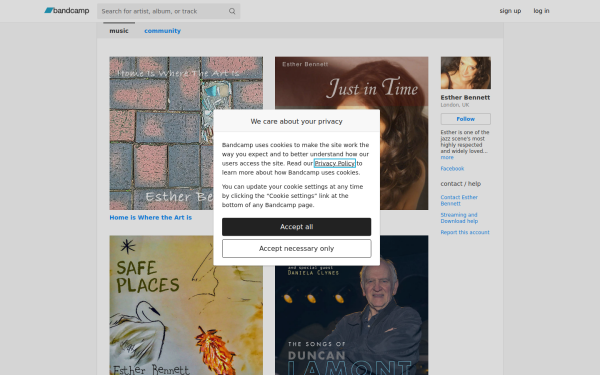600x375 pixels.
Task: Click the Bandcamp logo
Action: [x=67, y=11]
